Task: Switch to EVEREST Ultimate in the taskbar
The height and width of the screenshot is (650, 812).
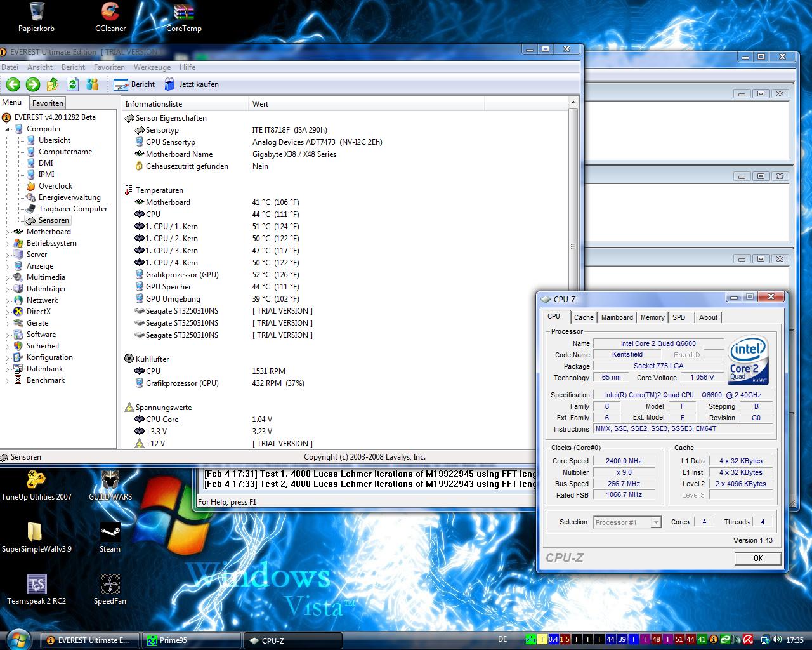Action: 91,640
